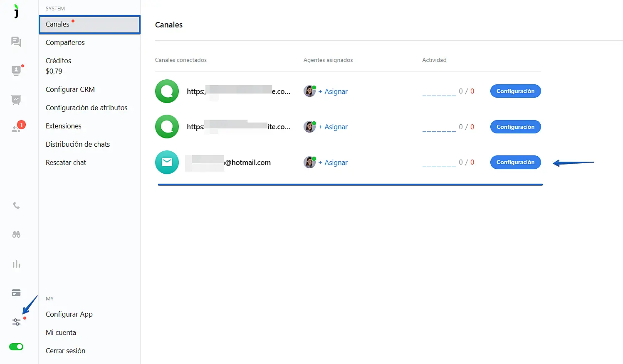Click the binoculars icon in sidebar

[x=16, y=234]
